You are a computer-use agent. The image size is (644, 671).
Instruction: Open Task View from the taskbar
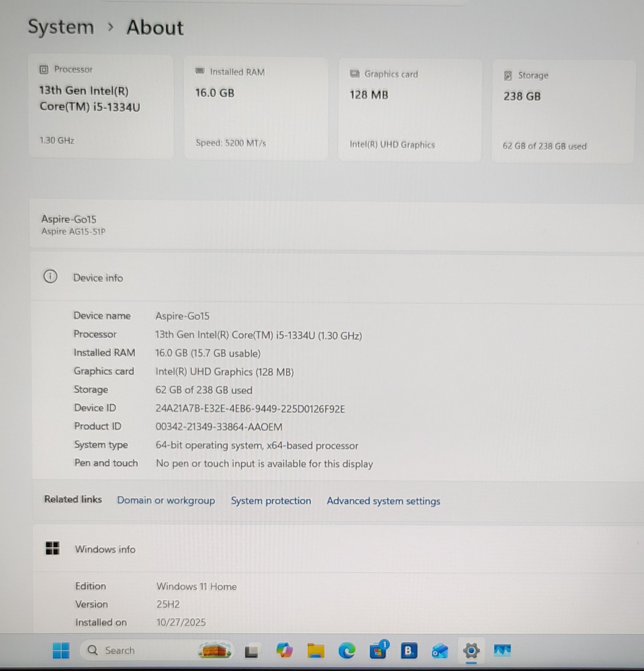pos(251,651)
